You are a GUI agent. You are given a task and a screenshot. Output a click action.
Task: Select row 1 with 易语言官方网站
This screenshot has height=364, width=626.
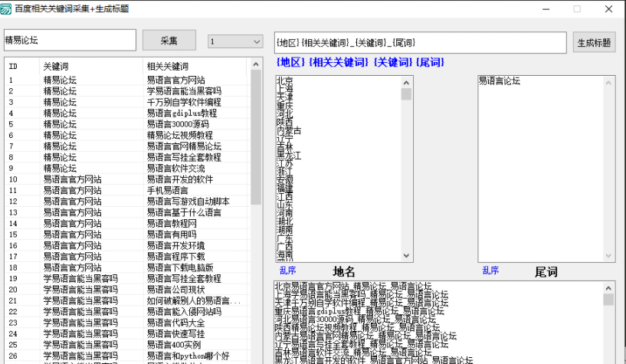[x=128, y=80]
